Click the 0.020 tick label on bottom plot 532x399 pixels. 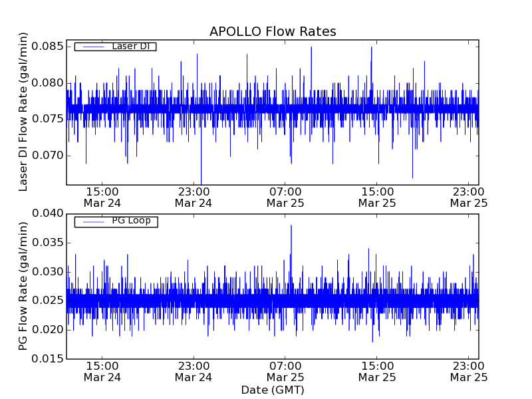(x=47, y=329)
